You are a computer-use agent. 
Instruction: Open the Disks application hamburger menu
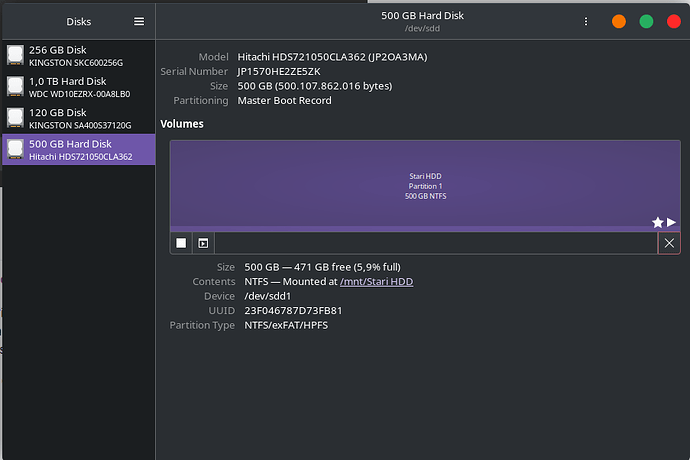[x=139, y=21]
